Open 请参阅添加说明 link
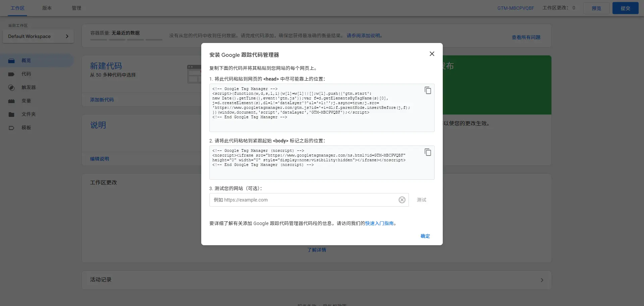 point(364,36)
